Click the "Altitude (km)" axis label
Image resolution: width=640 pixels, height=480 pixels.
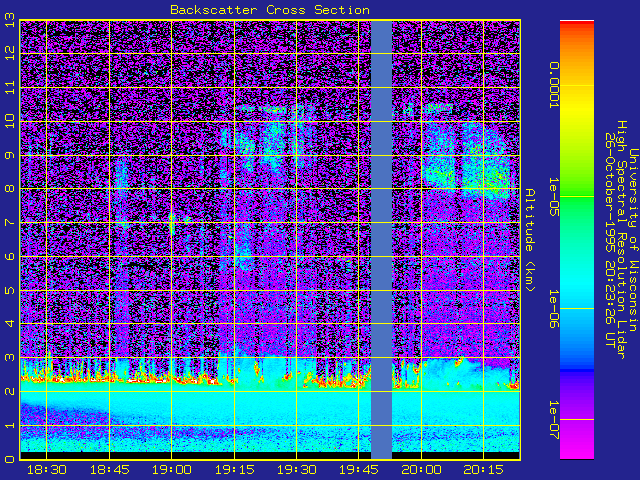tap(529, 240)
